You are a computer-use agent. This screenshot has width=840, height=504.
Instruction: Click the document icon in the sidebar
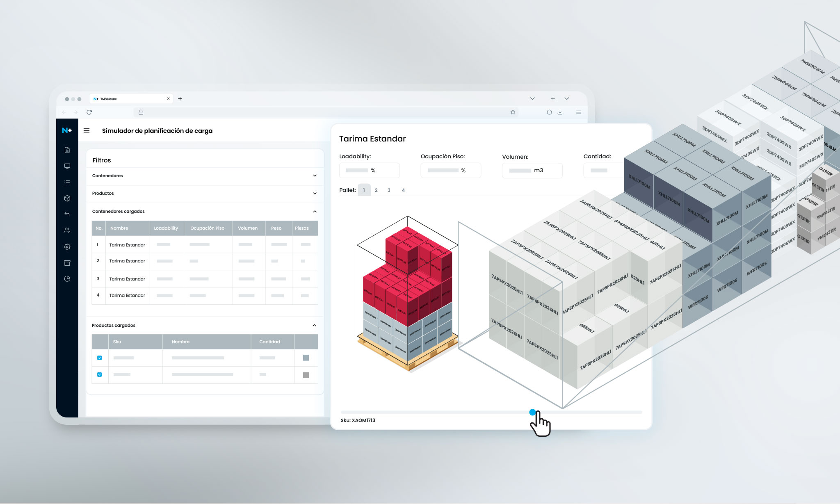click(67, 150)
